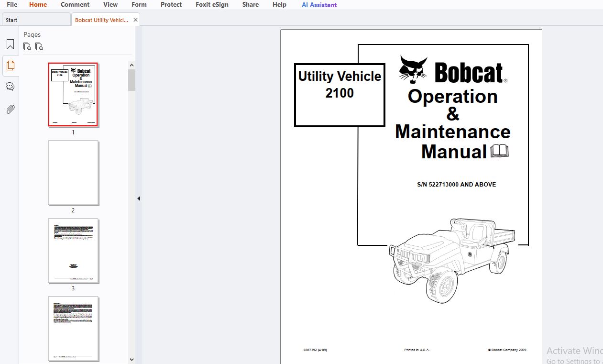603x364 pixels.
Task: Click the 'S/N 522713000 AND ABOVE' text
Action: (456, 185)
